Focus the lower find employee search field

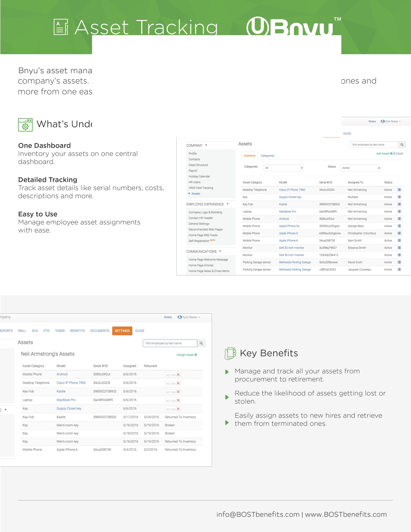point(170,343)
